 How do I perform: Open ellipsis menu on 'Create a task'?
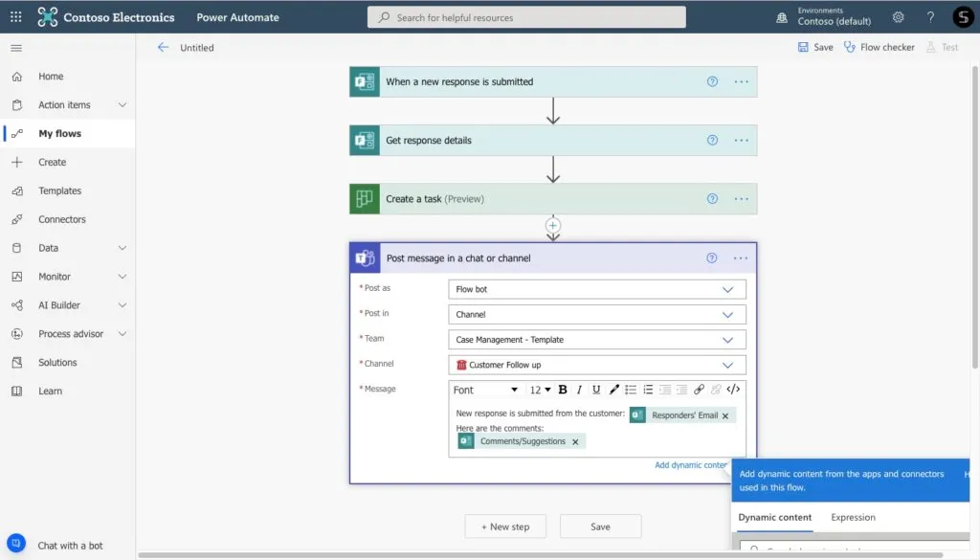click(x=742, y=199)
